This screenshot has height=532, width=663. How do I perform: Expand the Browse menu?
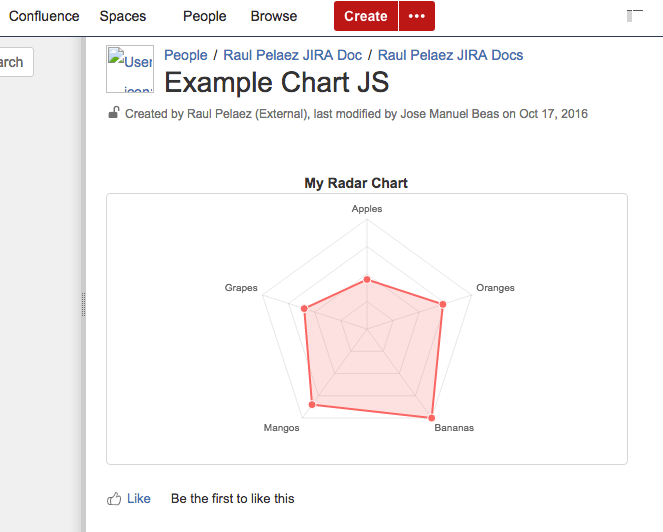click(x=273, y=16)
